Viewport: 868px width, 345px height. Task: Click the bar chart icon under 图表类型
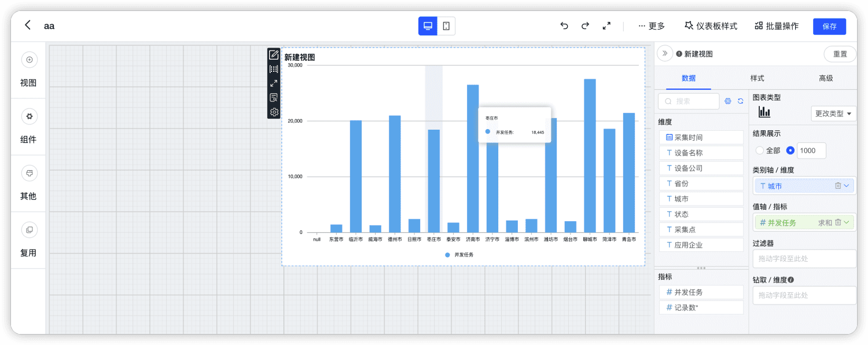pyautogui.click(x=763, y=112)
